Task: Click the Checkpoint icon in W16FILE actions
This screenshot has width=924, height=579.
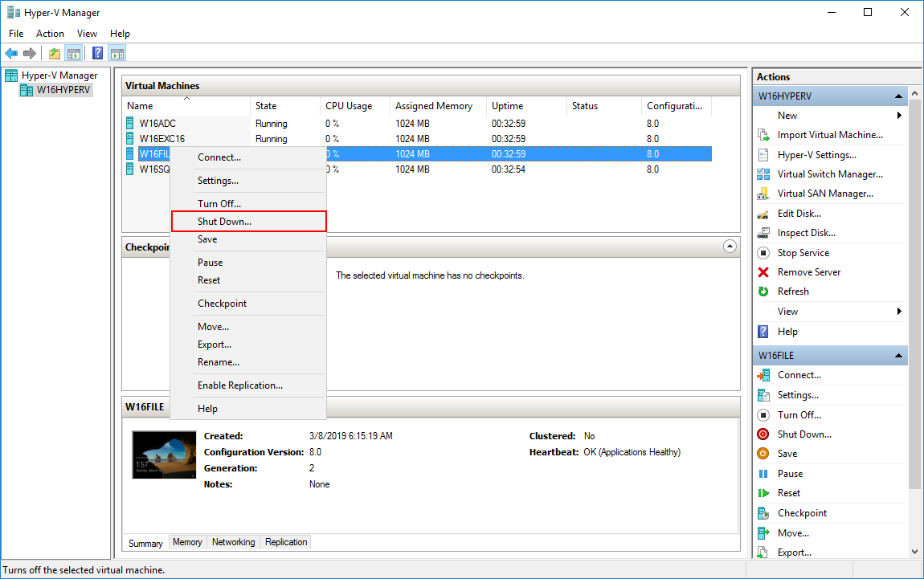Action: click(x=763, y=513)
